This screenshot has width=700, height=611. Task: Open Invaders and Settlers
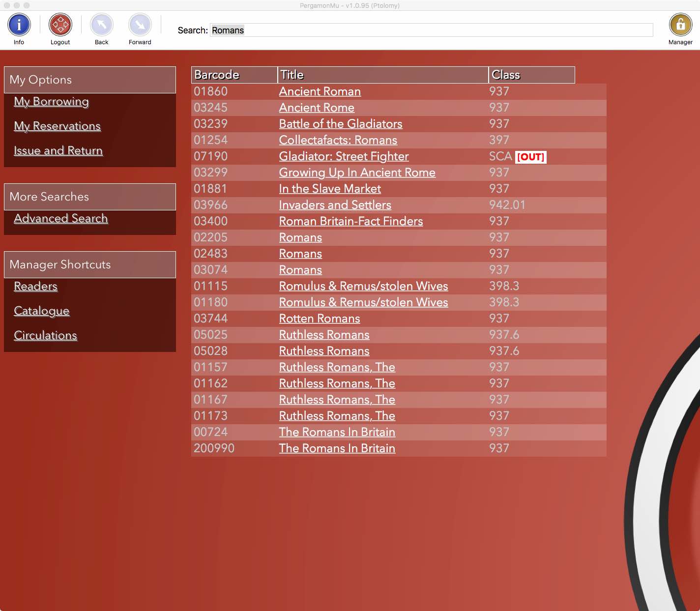coord(335,205)
